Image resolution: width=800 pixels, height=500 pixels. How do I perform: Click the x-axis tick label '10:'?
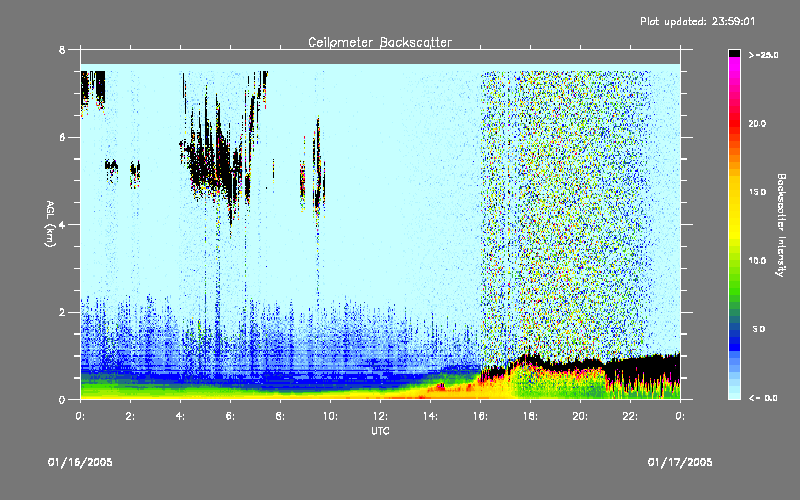pyautogui.click(x=330, y=416)
